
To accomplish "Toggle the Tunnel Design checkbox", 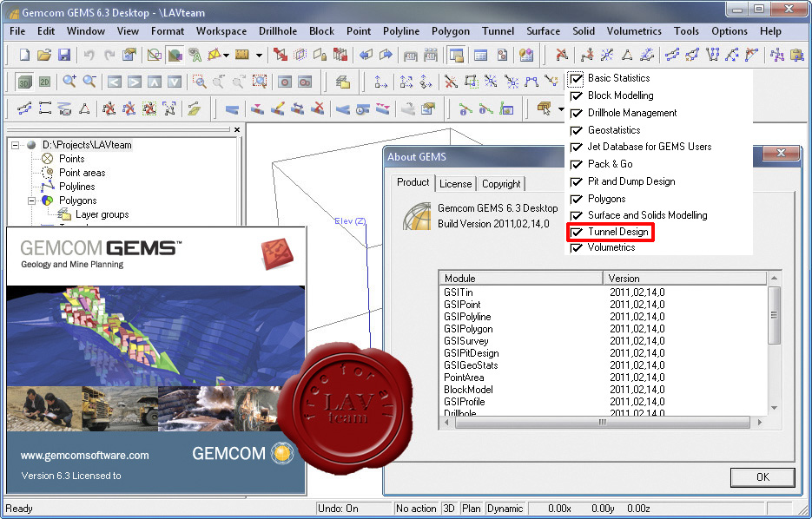I will coord(576,233).
